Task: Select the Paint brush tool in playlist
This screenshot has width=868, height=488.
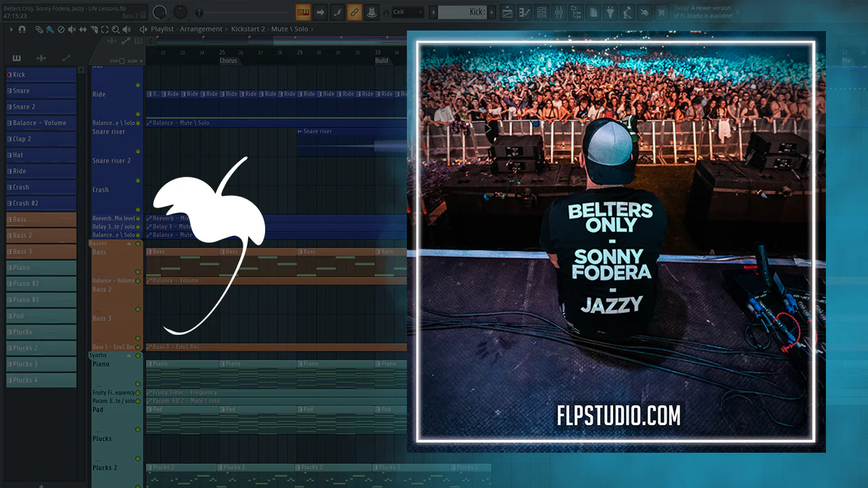Action: [x=50, y=29]
